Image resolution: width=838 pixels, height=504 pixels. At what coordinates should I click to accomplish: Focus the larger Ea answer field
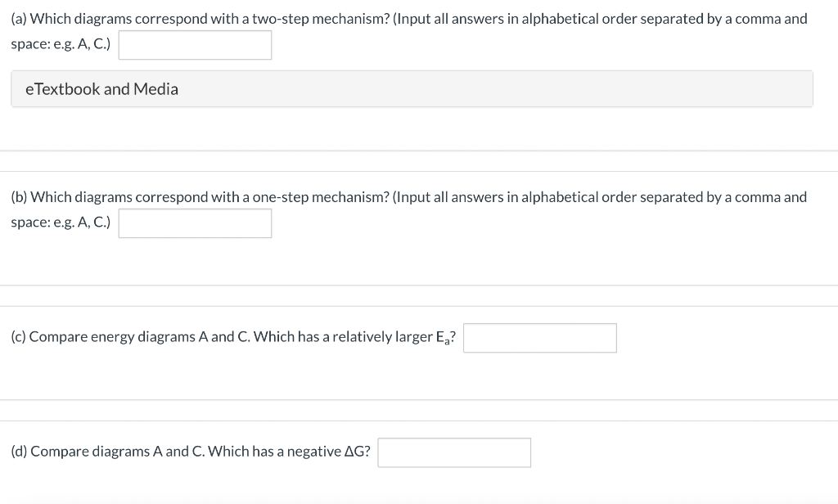[540, 338]
